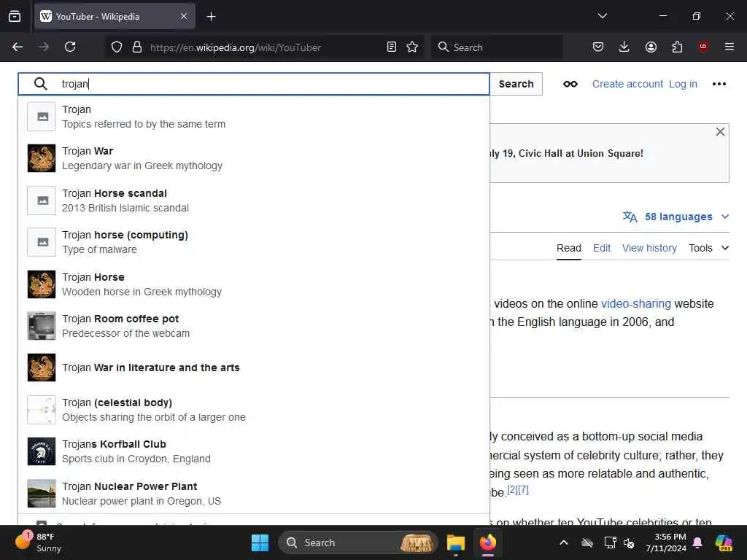Pick Trojan Nuclear Power Plant suggestion
The width and height of the screenshot is (747, 560).
tap(253, 494)
